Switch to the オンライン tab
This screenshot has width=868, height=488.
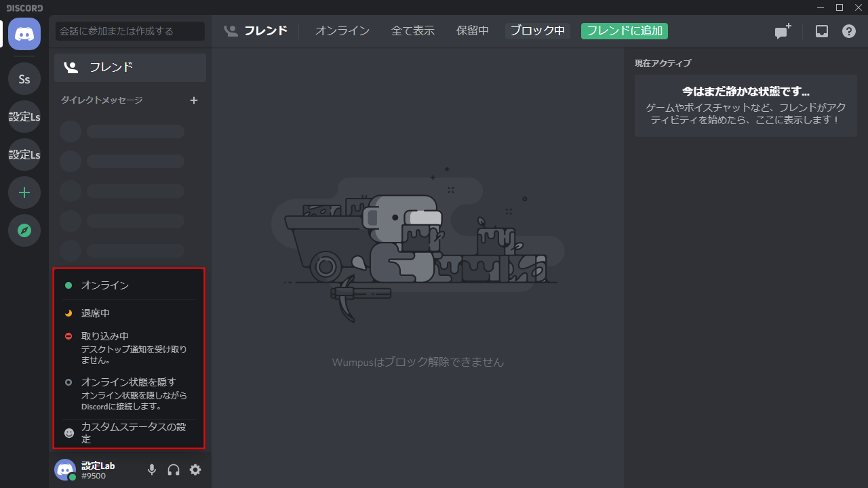342,31
